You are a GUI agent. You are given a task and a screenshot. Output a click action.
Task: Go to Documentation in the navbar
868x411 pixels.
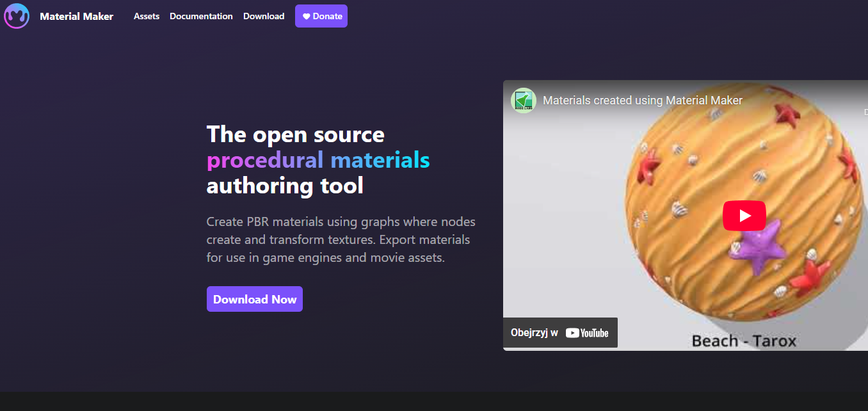[x=201, y=16]
